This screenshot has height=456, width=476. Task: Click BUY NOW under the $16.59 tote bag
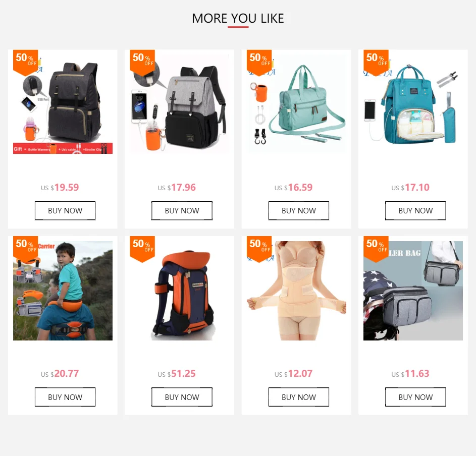pyautogui.click(x=299, y=210)
